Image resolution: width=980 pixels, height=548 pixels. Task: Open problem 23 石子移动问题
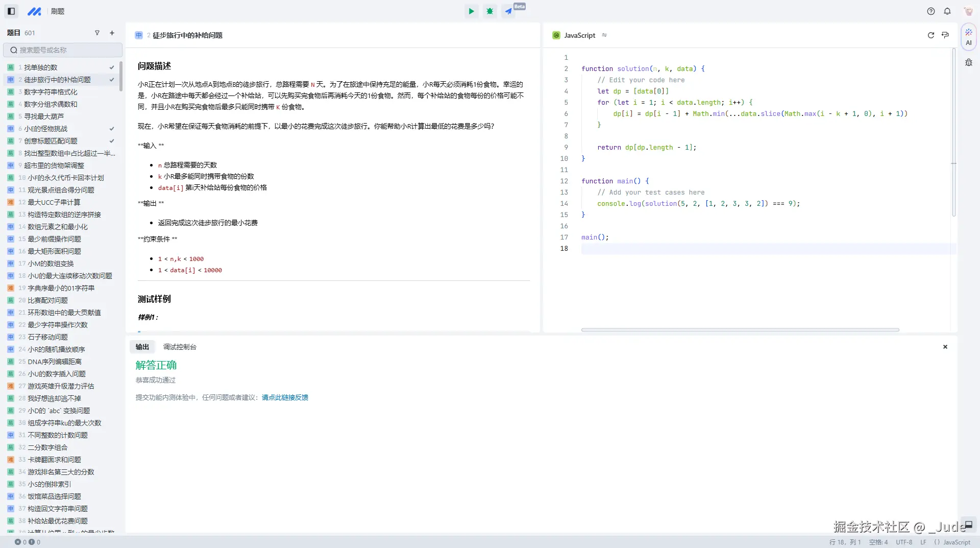tap(61, 337)
